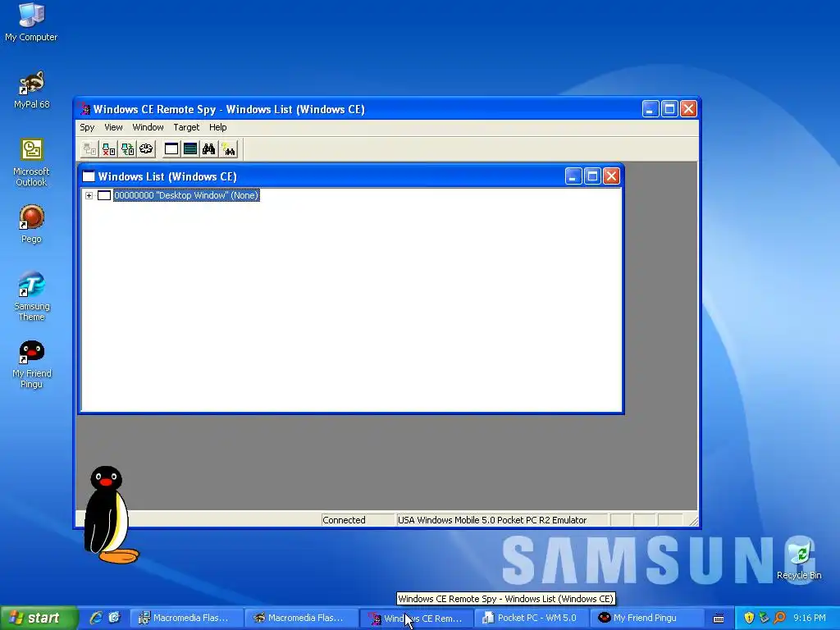Click the 9:16 PM system clock

pos(810,618)
